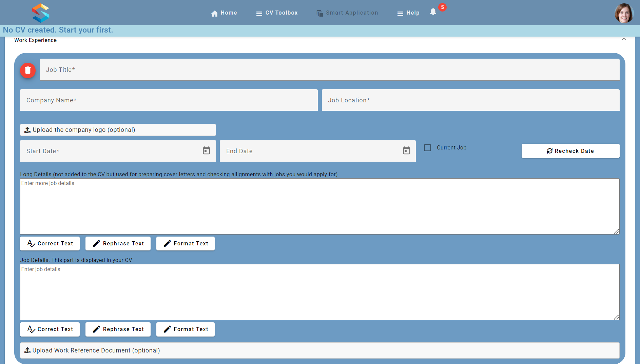Focus the Job Location field

coord(471,100)
